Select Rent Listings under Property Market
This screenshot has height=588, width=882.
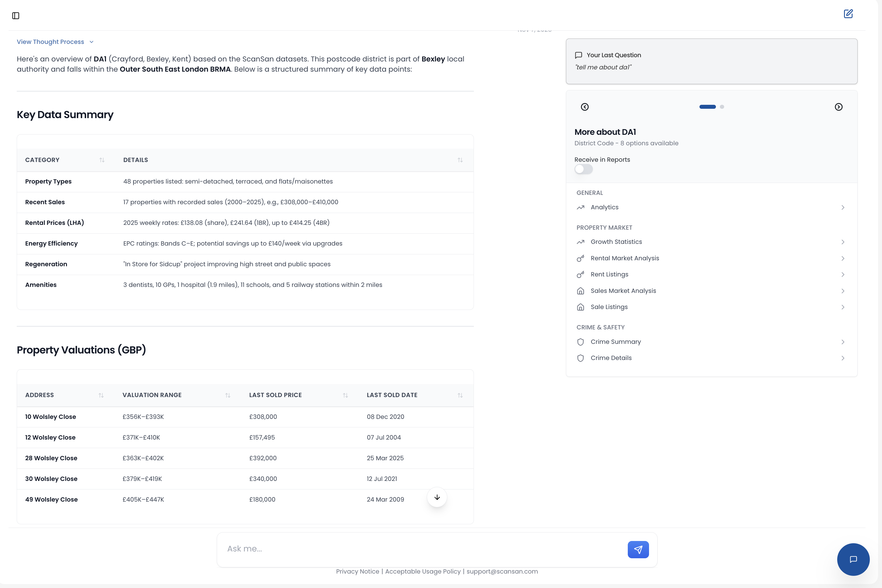(609, 274)
